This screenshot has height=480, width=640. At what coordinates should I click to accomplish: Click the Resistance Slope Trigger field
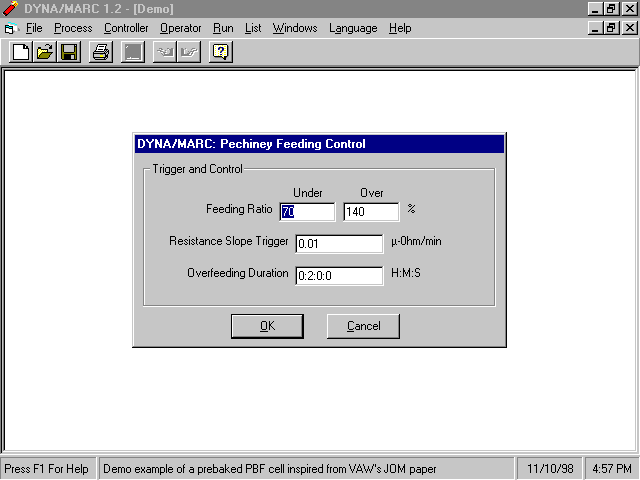coord(339,244)
